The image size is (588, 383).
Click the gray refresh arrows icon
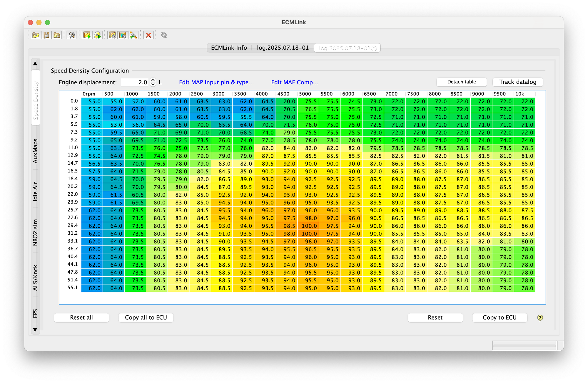pyautogui.click(x=164, y=35)
